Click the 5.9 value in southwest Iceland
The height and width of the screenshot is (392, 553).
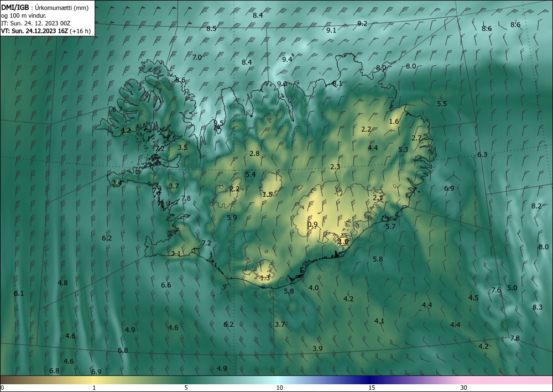coord(232,217)
